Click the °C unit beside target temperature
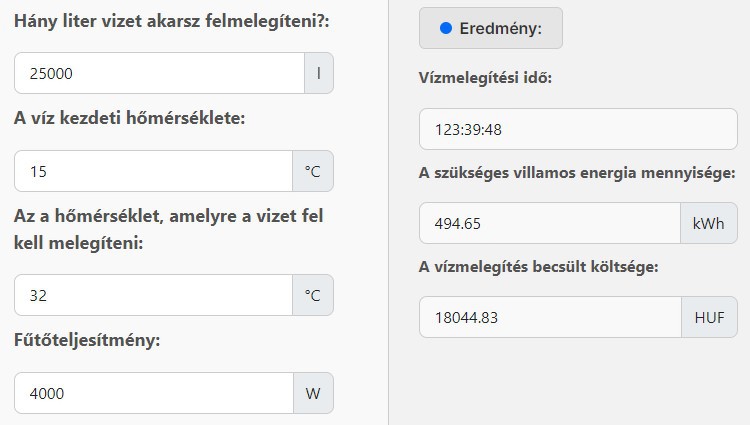Image resolution: width=750 pixels, height=425 pixels. (x=313, y=295)
